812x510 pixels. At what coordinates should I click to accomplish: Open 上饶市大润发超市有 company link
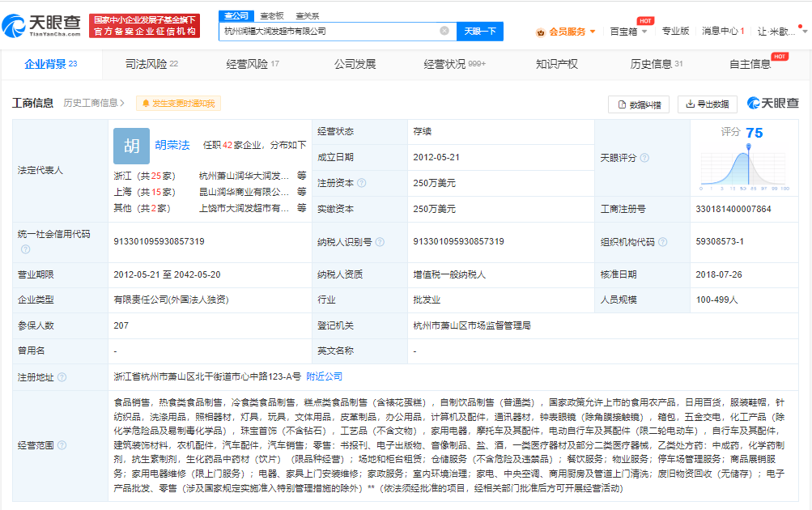click(x=244, y=208)
